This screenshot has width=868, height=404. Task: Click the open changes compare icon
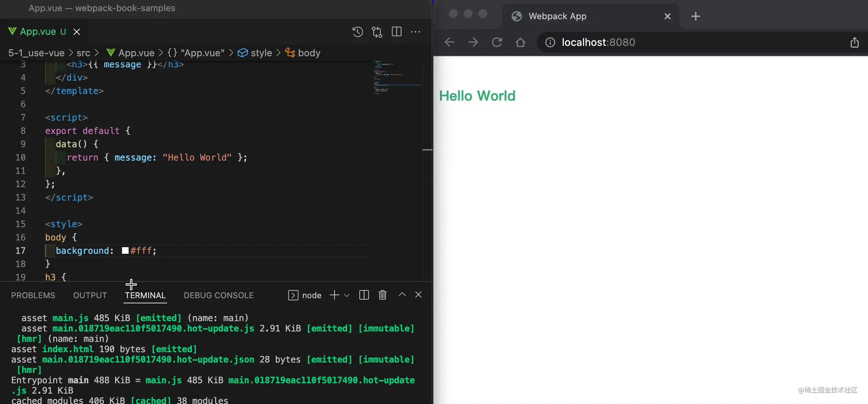click(377, 32)
